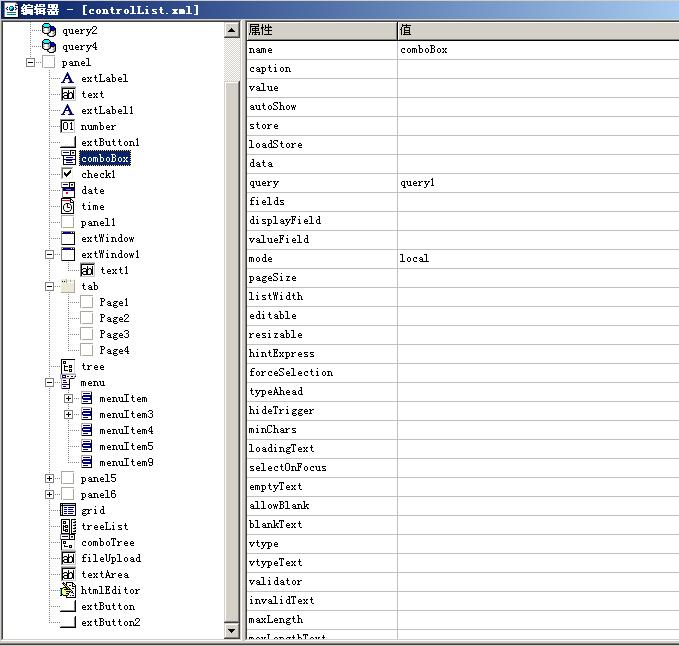
Task: Collapse the extWindow1 node
Action: pyautogui.click(x=49, y=255)
